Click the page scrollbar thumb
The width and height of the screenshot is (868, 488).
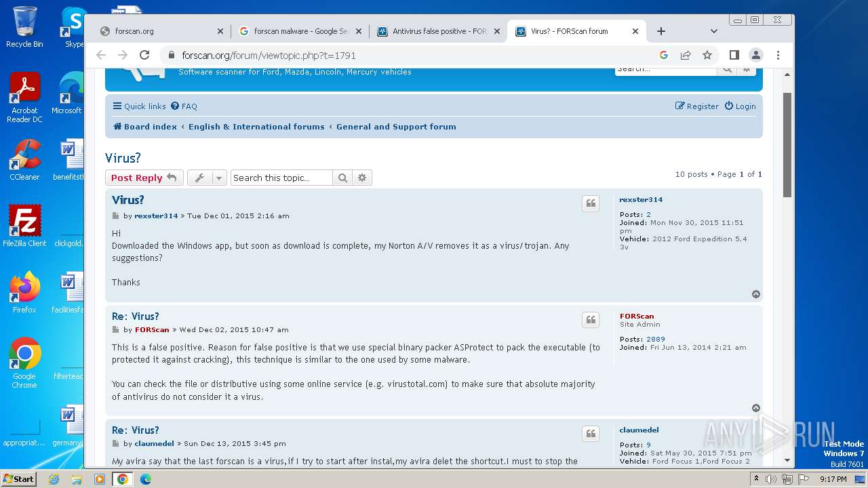[x=787, y=145]
